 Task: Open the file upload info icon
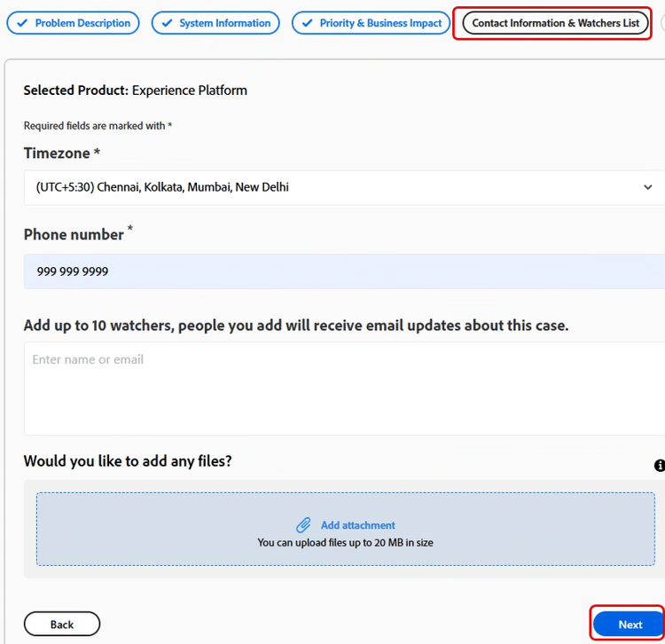point(660,466)
